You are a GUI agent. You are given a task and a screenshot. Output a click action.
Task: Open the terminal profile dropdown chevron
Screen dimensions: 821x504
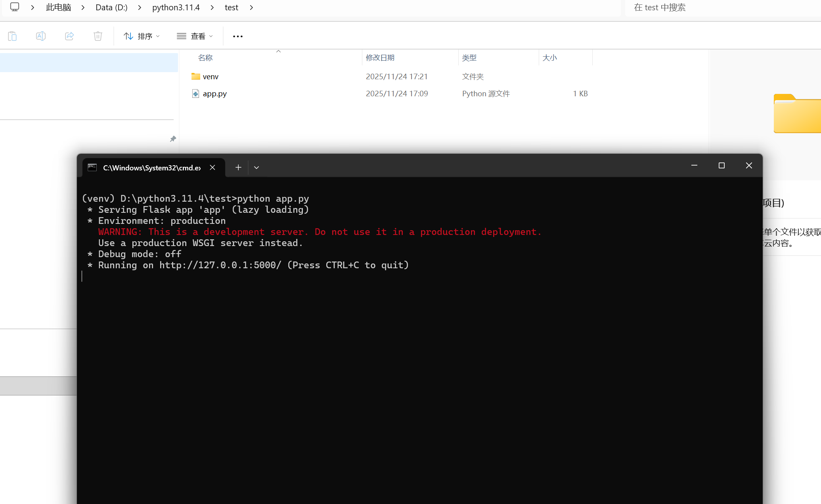pos(256,167)
